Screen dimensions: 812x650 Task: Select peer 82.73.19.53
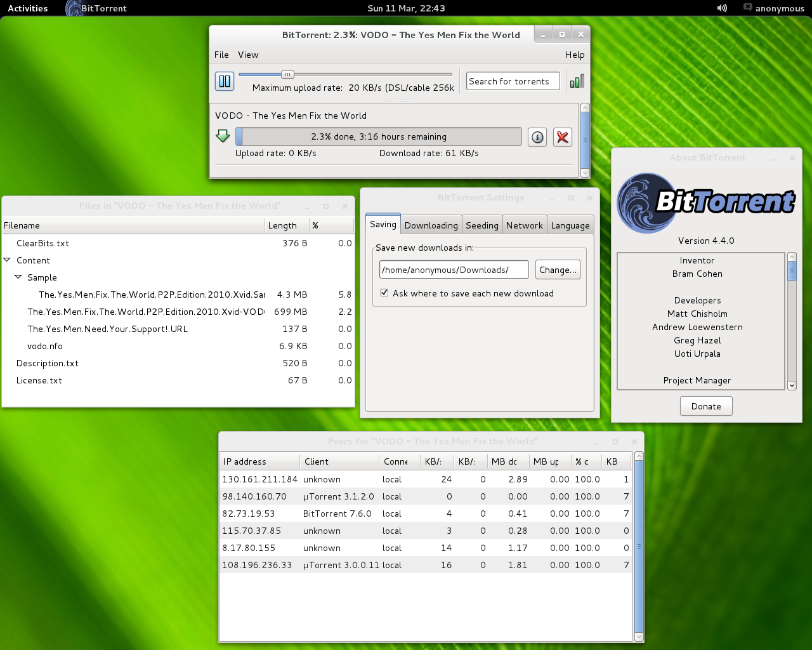426,514
